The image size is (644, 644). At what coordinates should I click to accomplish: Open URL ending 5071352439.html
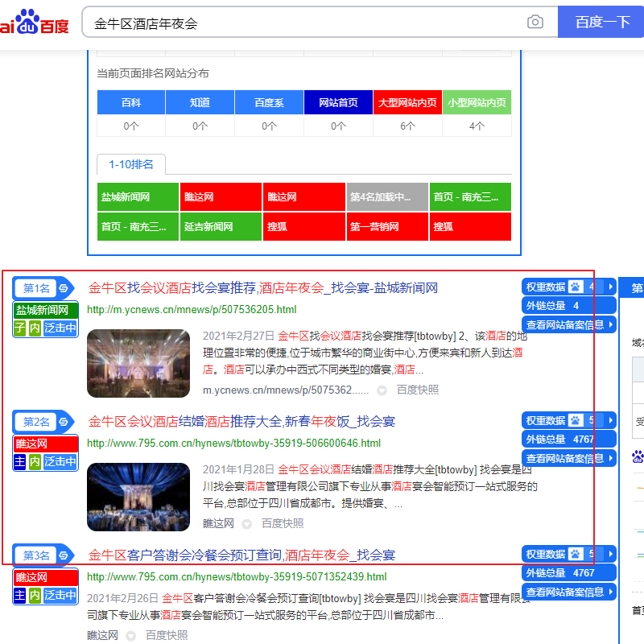pyautogui.click(x=237, y=576)
